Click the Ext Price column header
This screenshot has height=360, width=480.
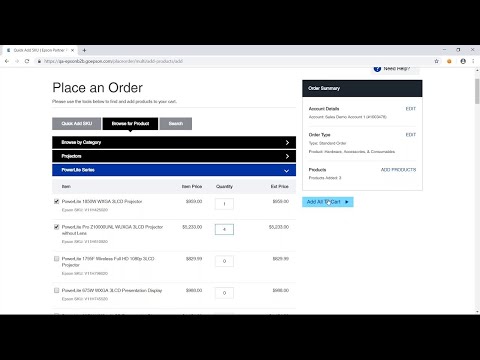point(279,187)
